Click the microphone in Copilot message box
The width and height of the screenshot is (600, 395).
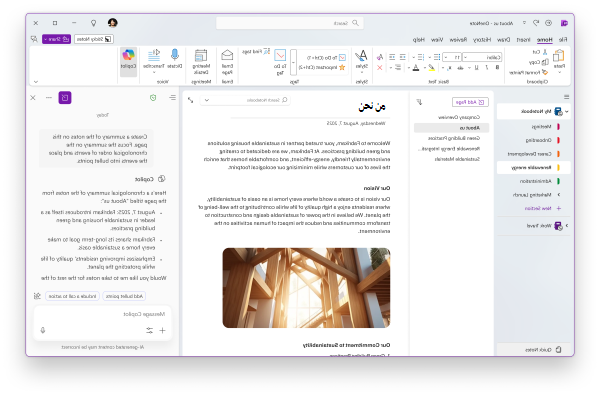[x=43, y=330]
